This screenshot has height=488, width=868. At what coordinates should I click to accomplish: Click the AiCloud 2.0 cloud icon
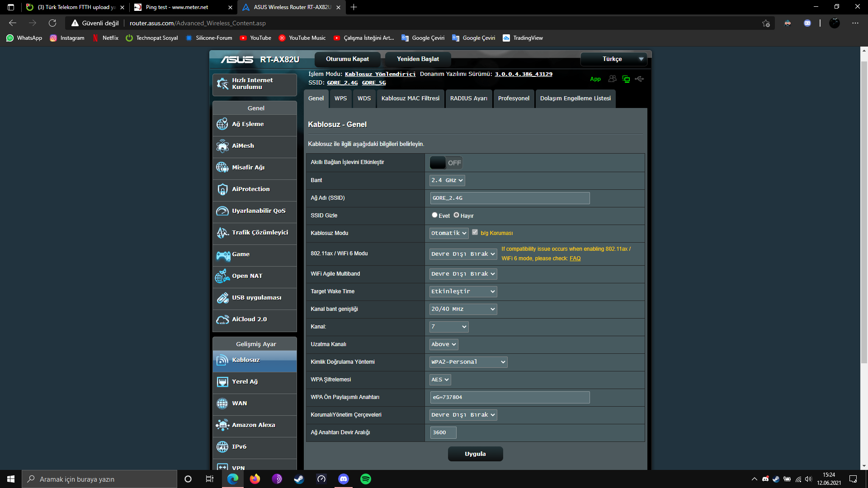(x=222, y=319)
